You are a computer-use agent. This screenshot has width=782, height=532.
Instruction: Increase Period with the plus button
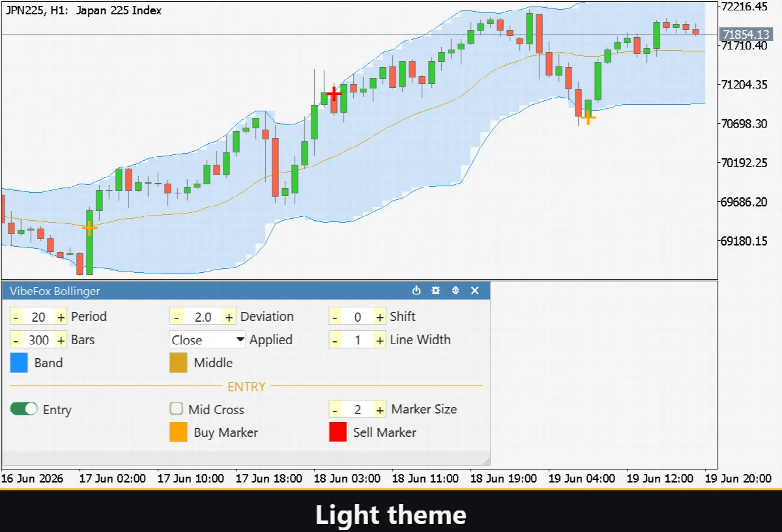point(61,317)
